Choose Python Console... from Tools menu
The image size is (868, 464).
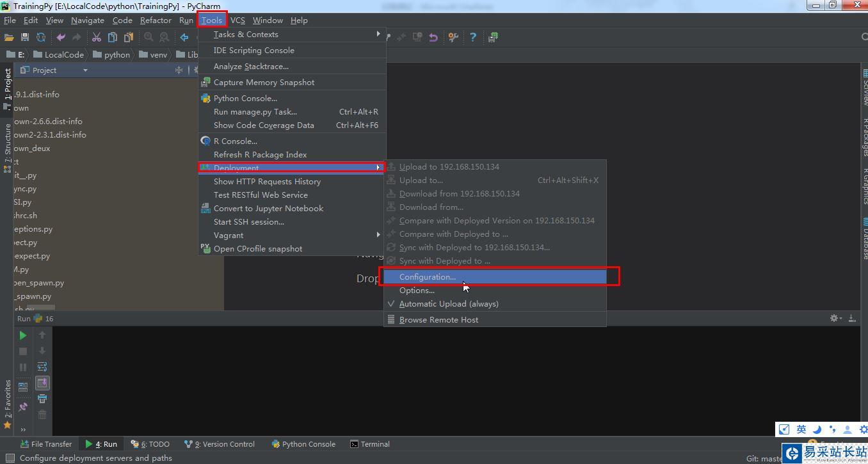click(292, 99)
